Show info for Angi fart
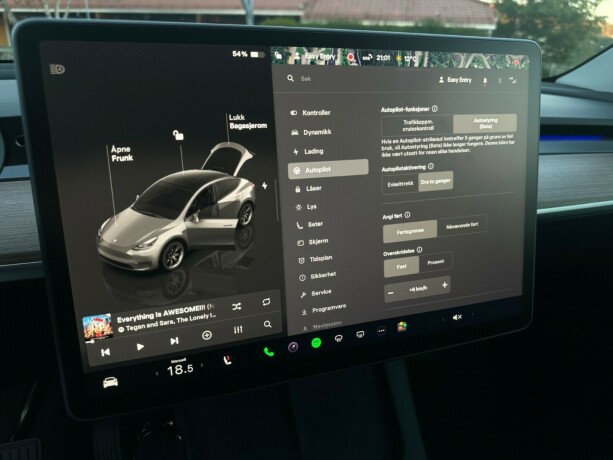The image size is (613, 460). (x=407, y=215)
